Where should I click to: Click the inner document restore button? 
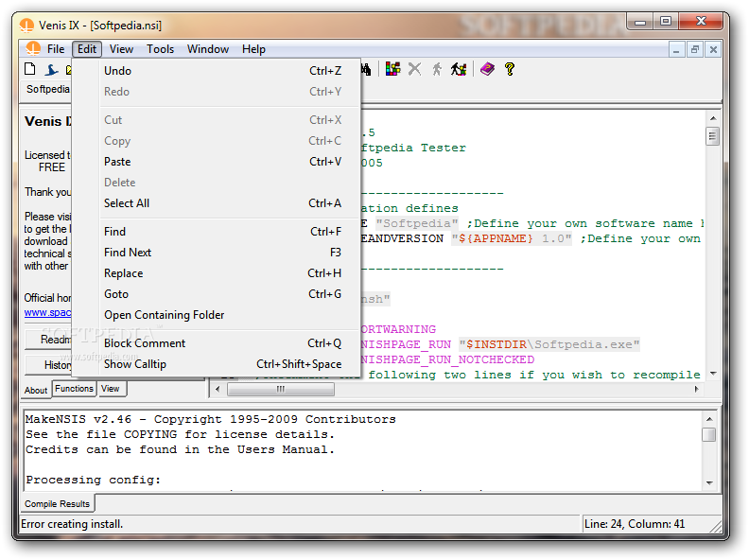[x=694, y=49]
